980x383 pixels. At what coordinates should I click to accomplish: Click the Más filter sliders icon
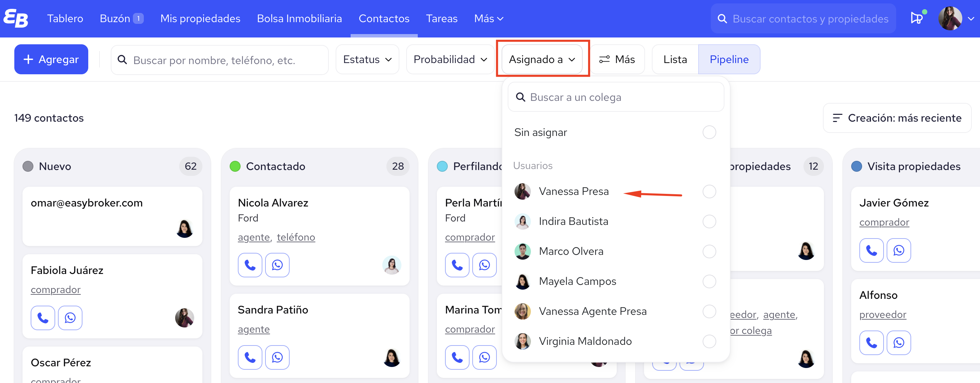click(x=604, y=59)
